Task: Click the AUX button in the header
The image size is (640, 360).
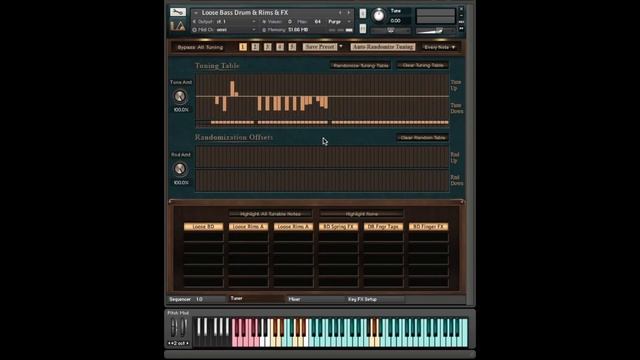Action: pyautogui.click(x=461, y=22)
